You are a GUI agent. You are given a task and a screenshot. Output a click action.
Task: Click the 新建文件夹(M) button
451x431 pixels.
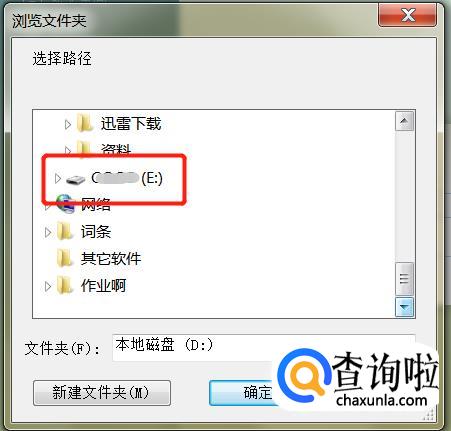click(102, 393)
